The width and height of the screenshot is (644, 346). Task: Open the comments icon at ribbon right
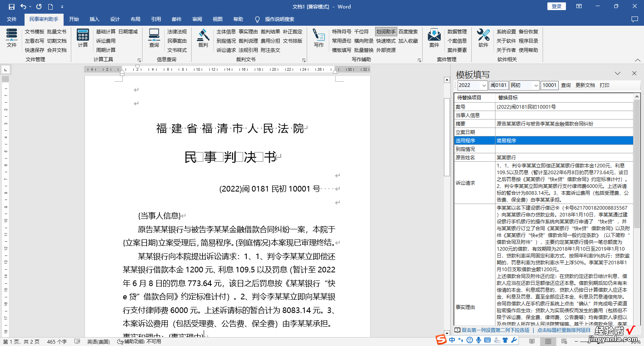635,19
